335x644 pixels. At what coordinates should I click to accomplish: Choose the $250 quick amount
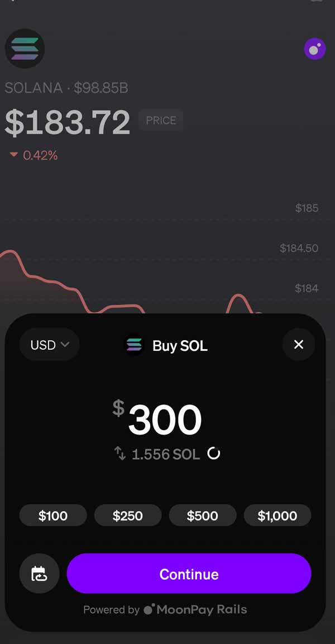coord(128,516)
